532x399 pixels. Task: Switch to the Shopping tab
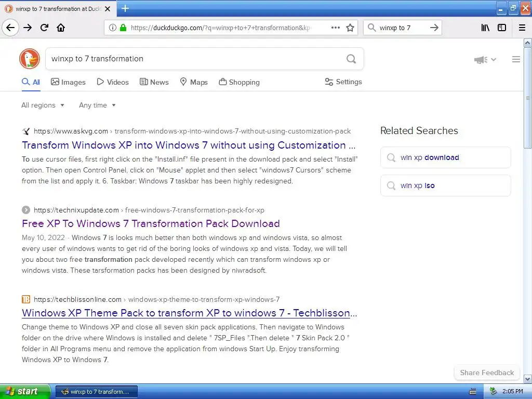coord(239,82)
